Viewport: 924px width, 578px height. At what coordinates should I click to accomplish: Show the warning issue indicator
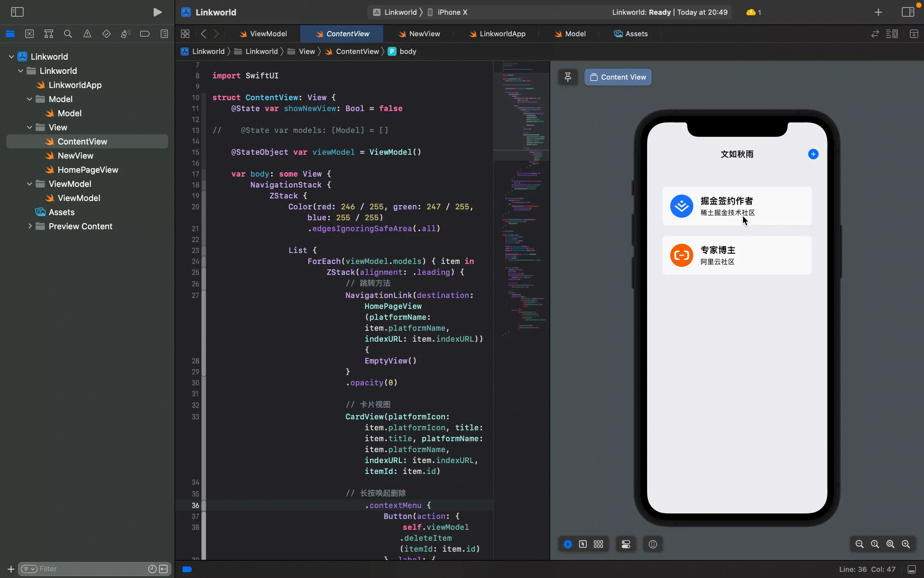point(753,12)
